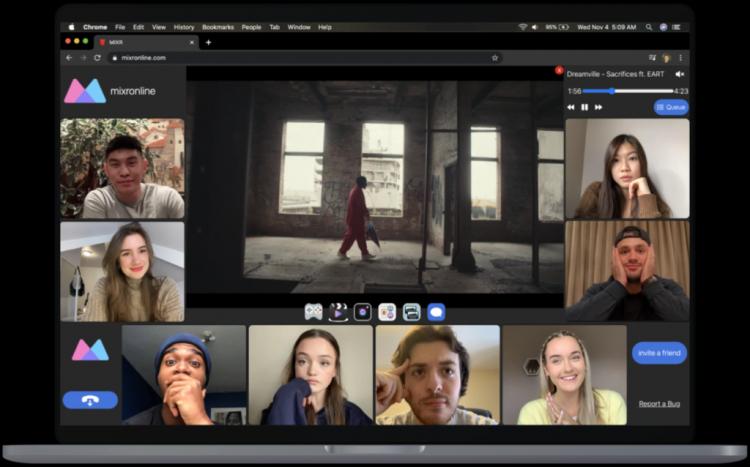Go forward in Chrome

point(84,58)
